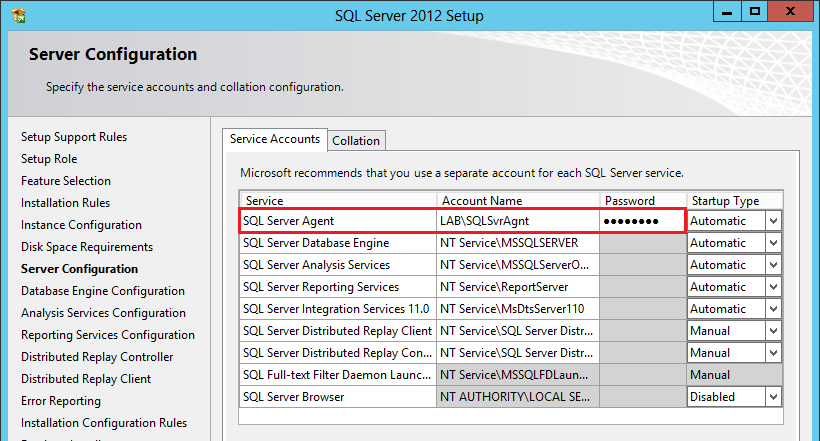Screen dimensions: 820x441
Task: Expand Startup Type dropdown for Distributed Replay Client
Action: [x=773, y=331]
